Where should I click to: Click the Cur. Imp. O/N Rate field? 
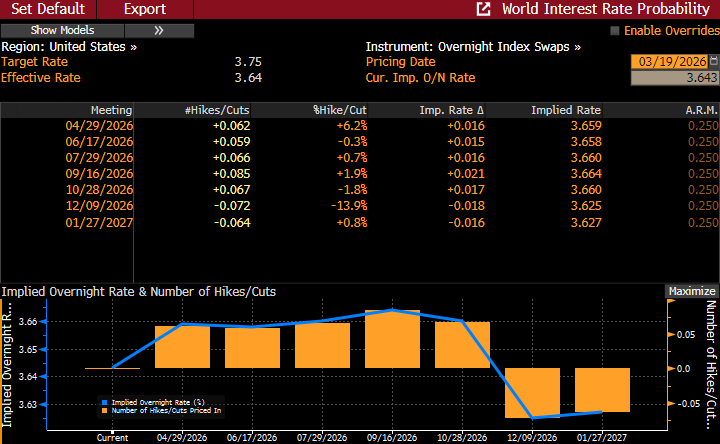[674, 77]
